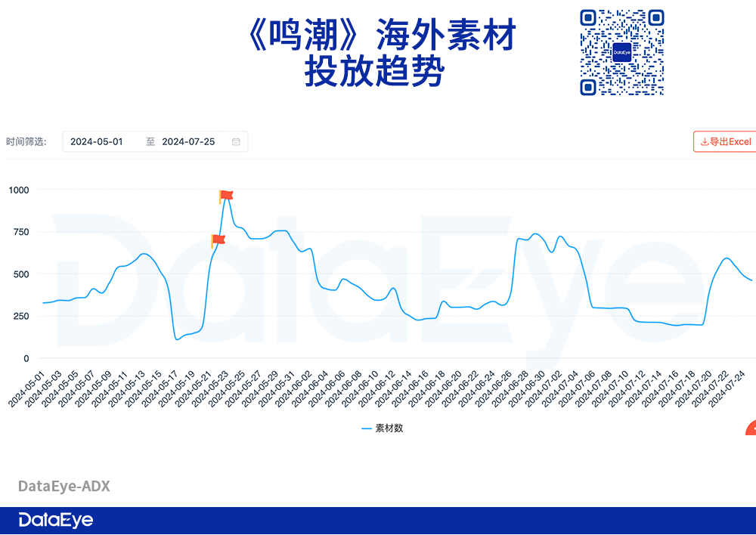Select the red flag marker at the chart peak
This screenshot has width=756, height=535.
(x=228, y=194)
